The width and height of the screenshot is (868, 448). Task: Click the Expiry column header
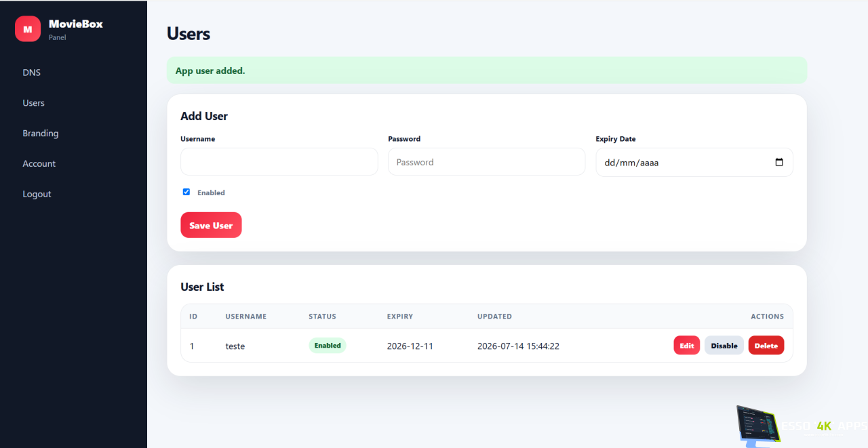click(x=400, y=317)
